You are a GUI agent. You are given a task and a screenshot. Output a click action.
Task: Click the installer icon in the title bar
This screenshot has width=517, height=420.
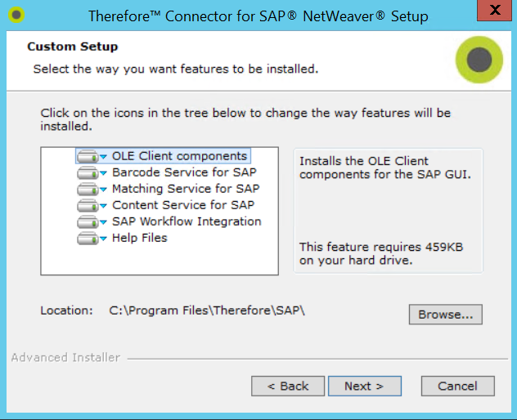(x=17, y=16)
